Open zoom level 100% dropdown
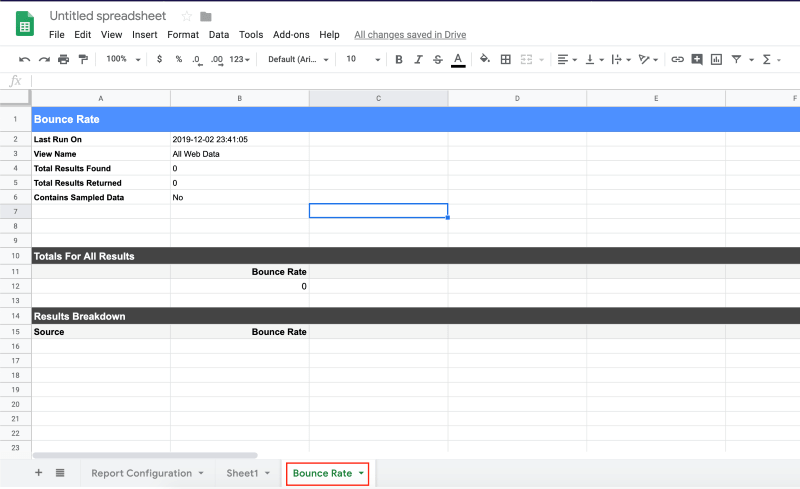 (x=123, y=59)
